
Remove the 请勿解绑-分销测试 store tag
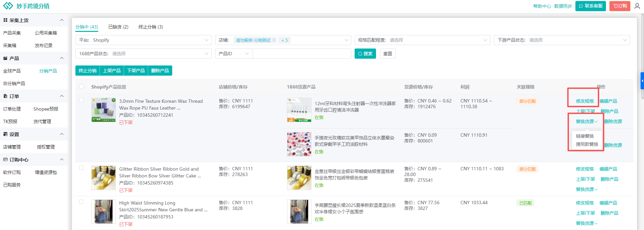point(274,40)
